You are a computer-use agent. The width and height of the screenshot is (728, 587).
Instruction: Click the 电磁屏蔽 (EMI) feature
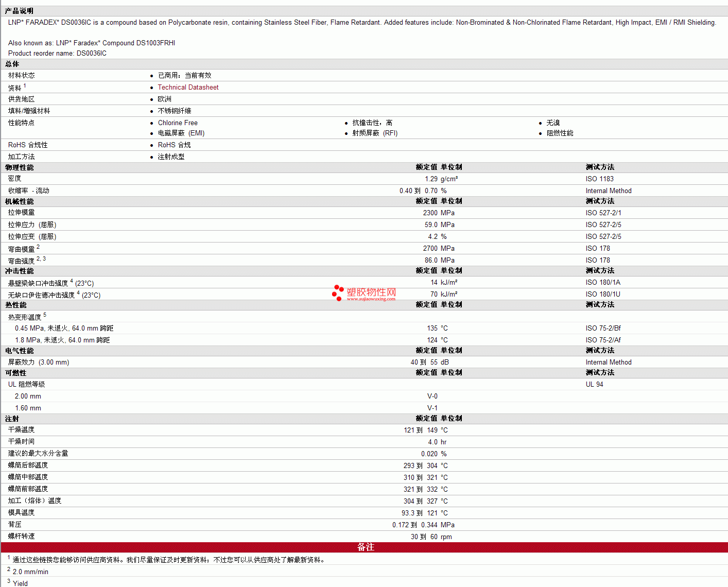181,133
